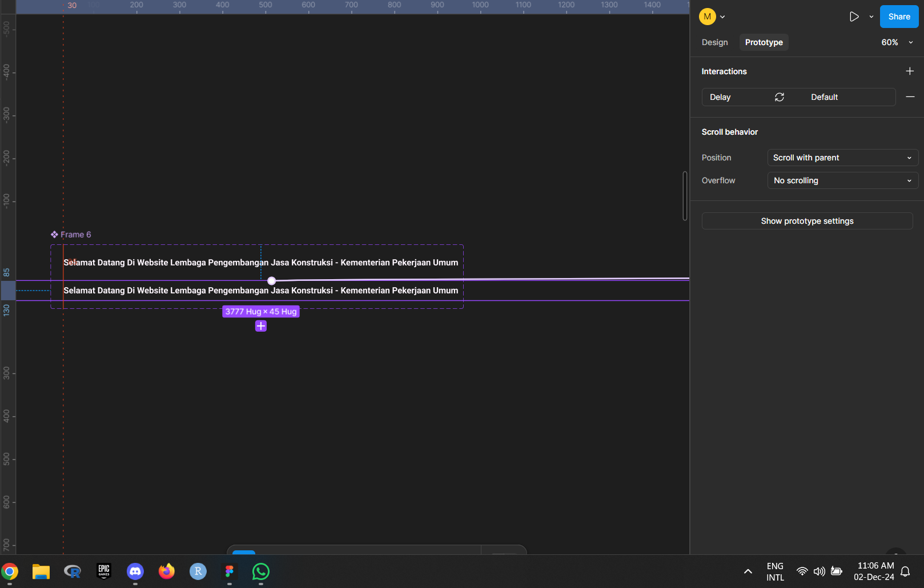Open WhatsApp from the taskbar
Screen dimensions: 924x588
261,571
